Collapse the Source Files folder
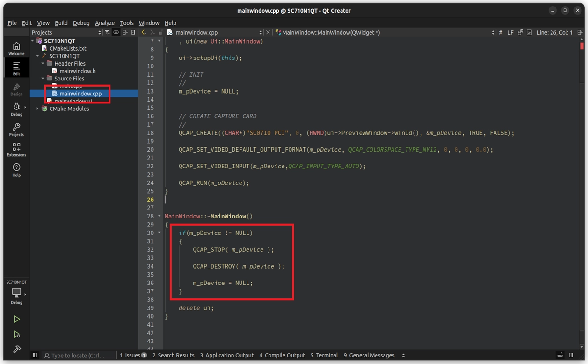The image size is (588, 364). 43,79
